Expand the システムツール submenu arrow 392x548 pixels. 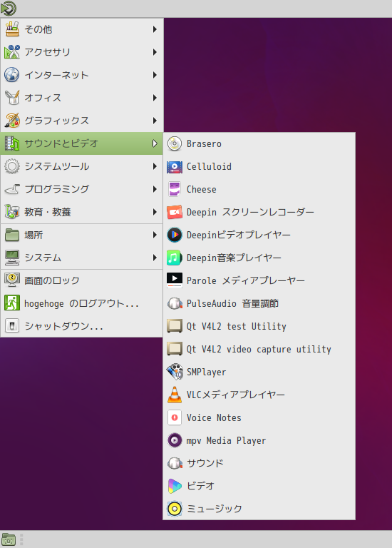coord(155,166)
